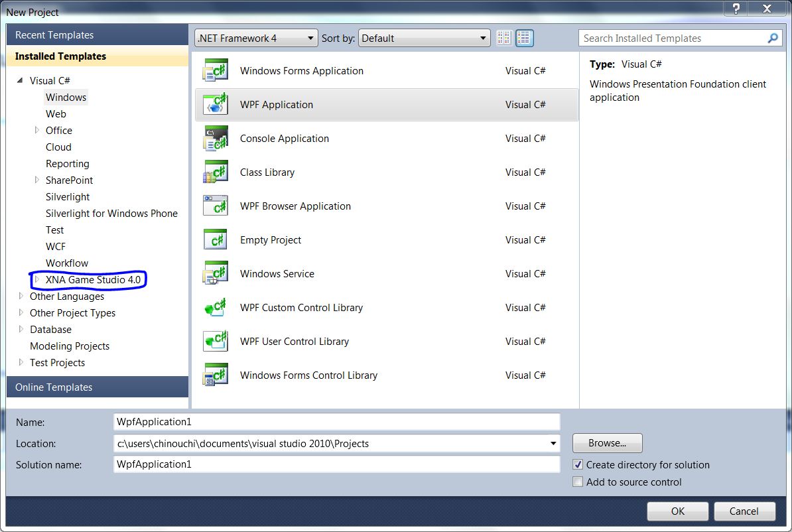
Task: Enable Add to source control checkbox
Action: pos(578,482)
